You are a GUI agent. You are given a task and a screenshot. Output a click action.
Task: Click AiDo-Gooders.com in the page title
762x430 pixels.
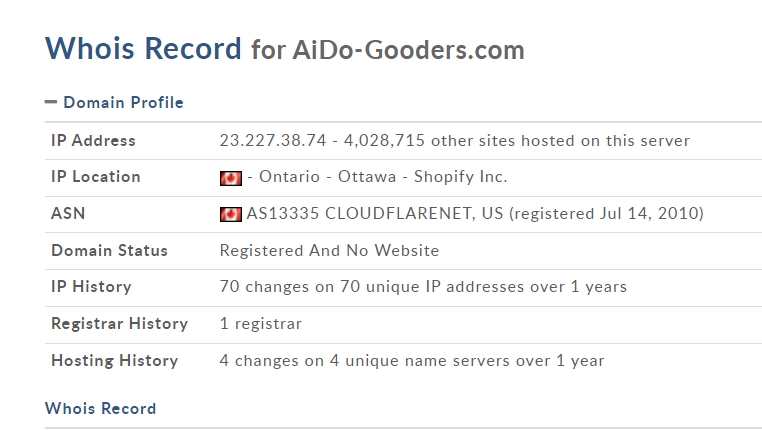(x=408, y=50)
